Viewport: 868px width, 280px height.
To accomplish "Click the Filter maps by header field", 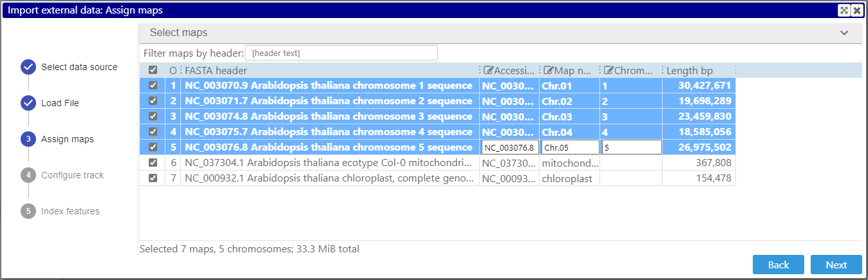I will pyautogui.click(x=341, y=53).
